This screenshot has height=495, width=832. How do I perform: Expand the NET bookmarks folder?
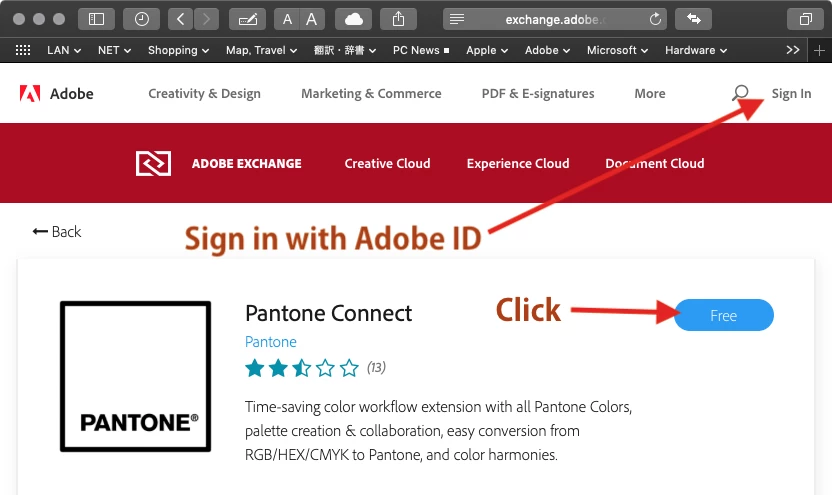point(114,50)
